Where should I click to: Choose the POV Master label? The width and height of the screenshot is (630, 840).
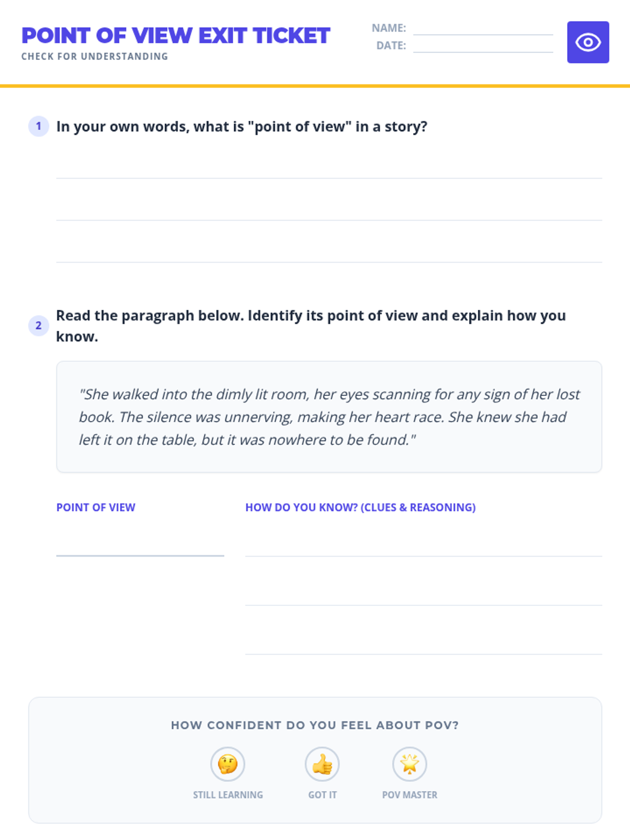click(409, 795)
